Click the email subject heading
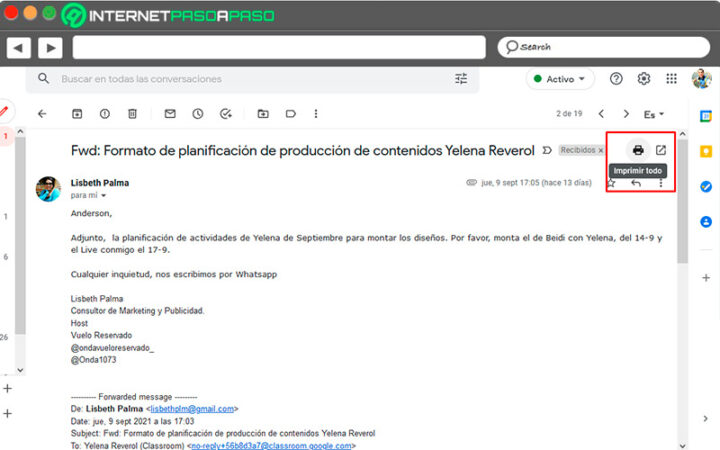This screenshot has width=720, height=450. coord(303,151)
